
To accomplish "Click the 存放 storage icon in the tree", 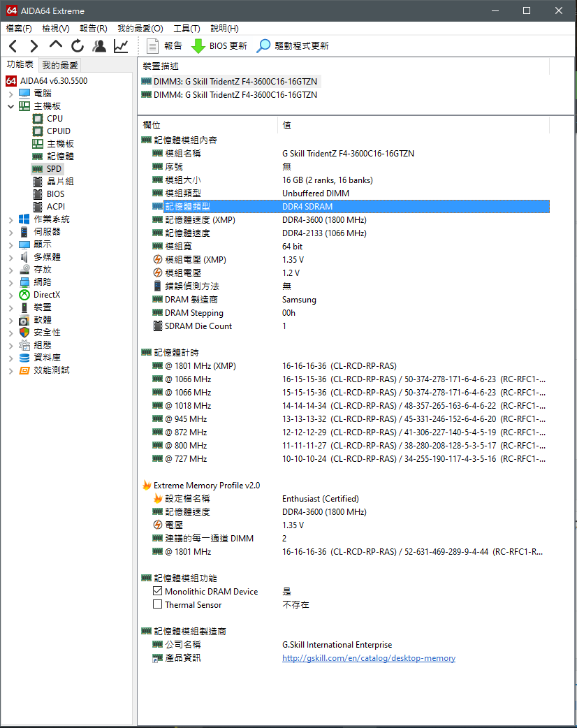I will 24,269.
